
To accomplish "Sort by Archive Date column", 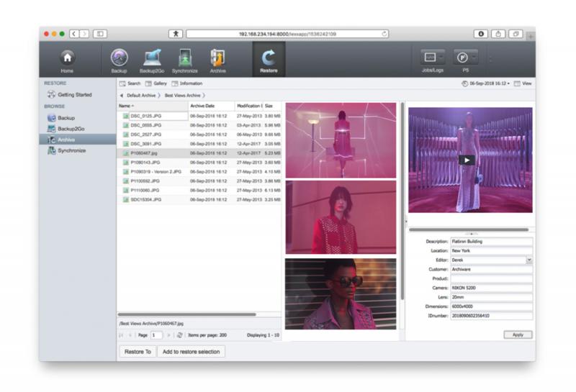I will pos(211,106).
